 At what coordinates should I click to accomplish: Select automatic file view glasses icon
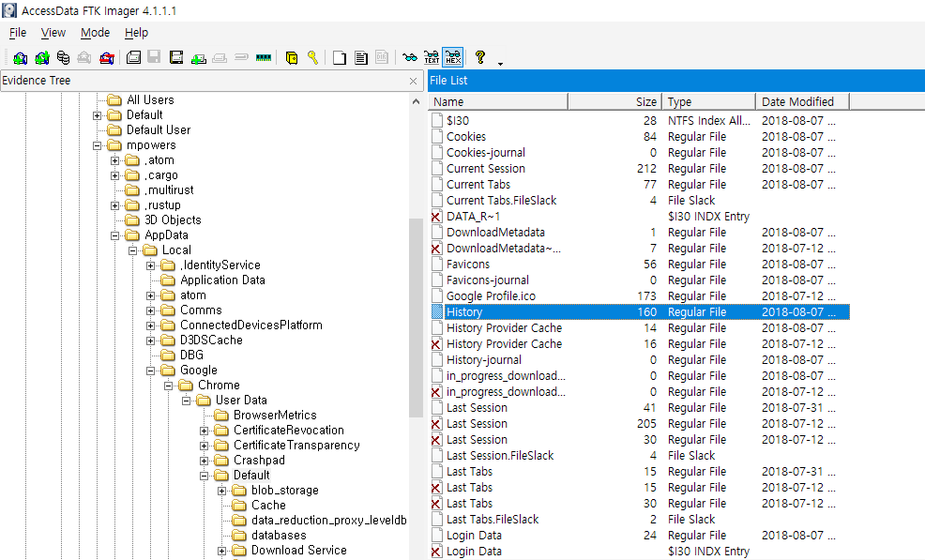(x=409, y=57)
